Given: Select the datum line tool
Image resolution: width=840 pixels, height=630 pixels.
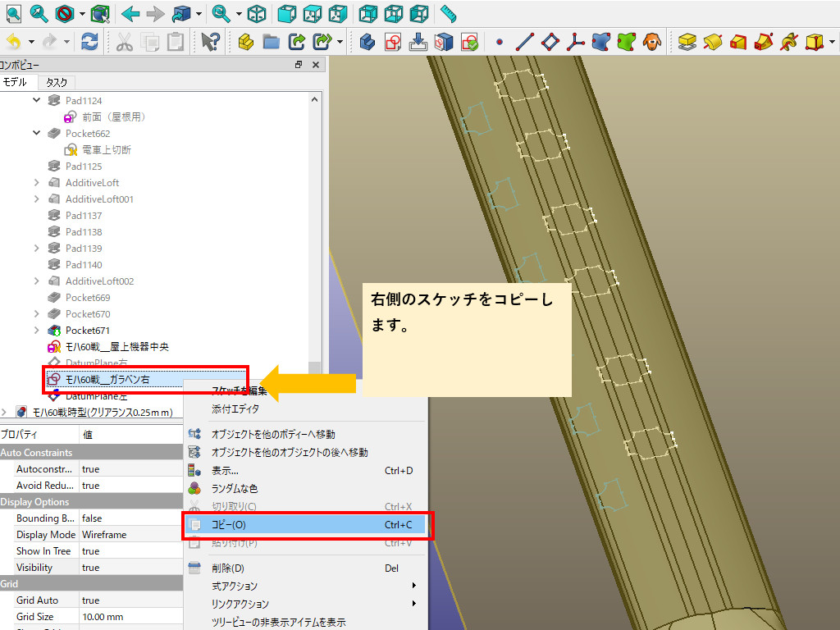Looking at the screenshot, I should (524, 42).
